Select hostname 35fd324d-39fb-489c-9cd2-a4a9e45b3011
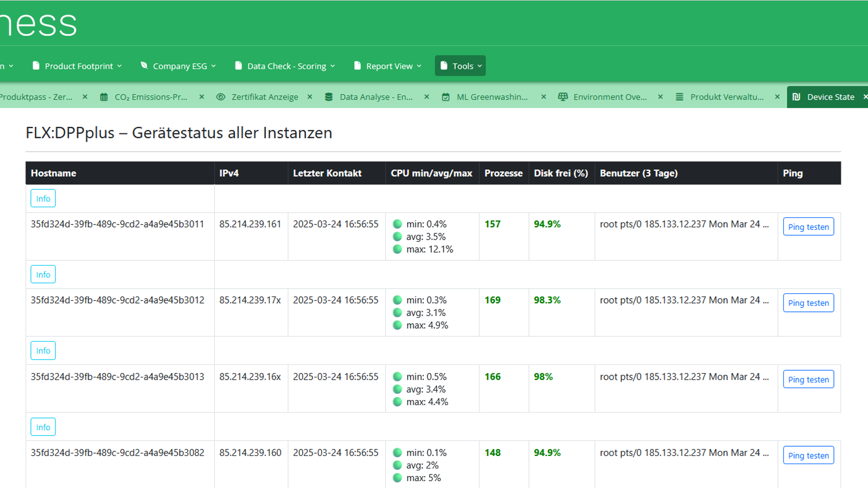Viewport: 868px width, 488px height. (117, 224)
